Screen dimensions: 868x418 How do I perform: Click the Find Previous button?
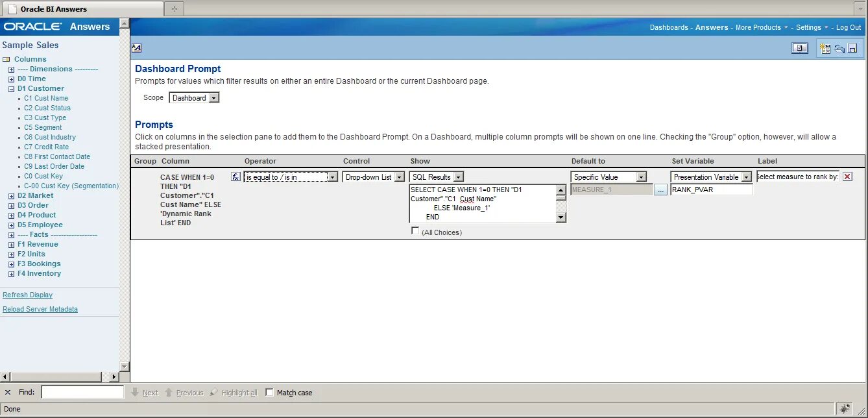pos(184,393)
